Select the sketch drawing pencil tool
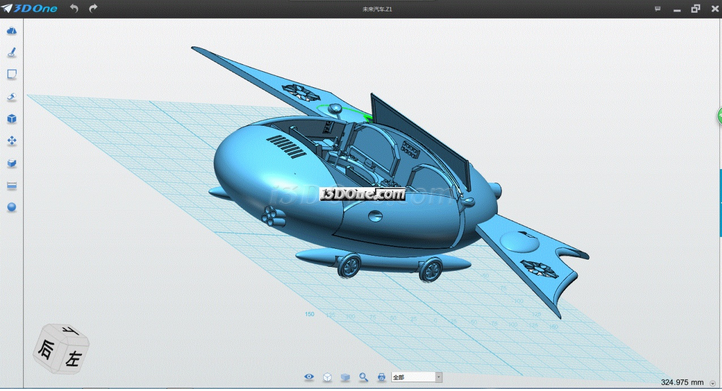The height and width of the screenshot is (391, 722). pos(12,52)
